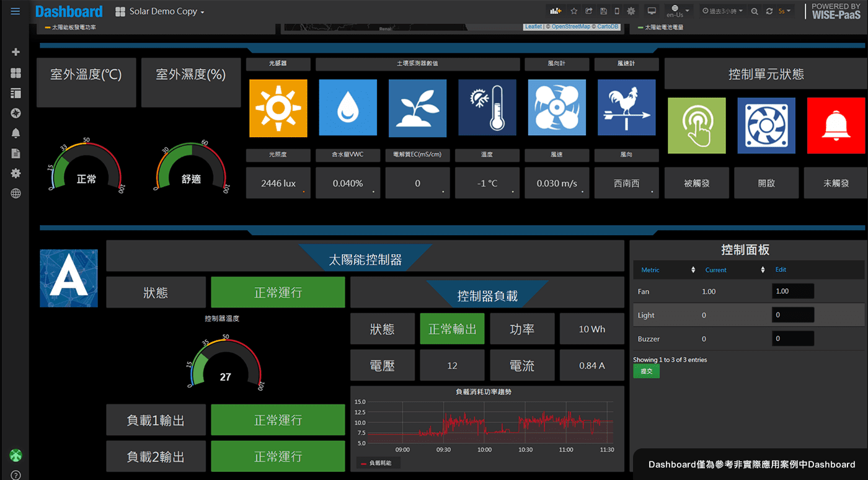Save the dashboard with floppy disk icon
The width and height of the screenshot is (868, 480).
tap(603, 11)
